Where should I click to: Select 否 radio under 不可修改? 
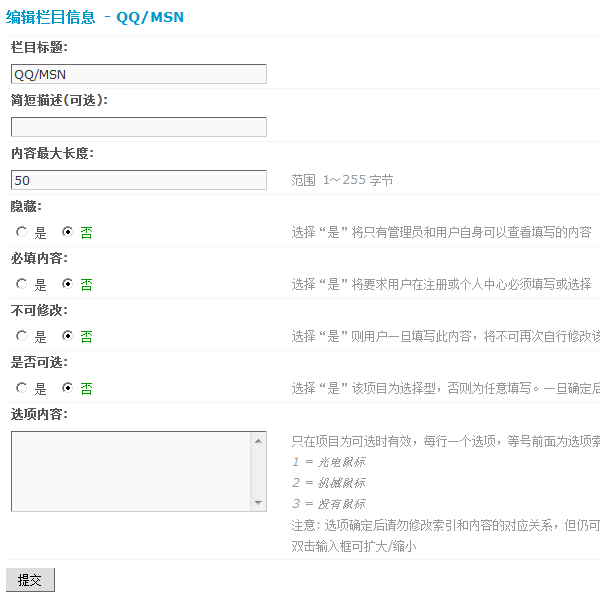[x=67, y=336]
